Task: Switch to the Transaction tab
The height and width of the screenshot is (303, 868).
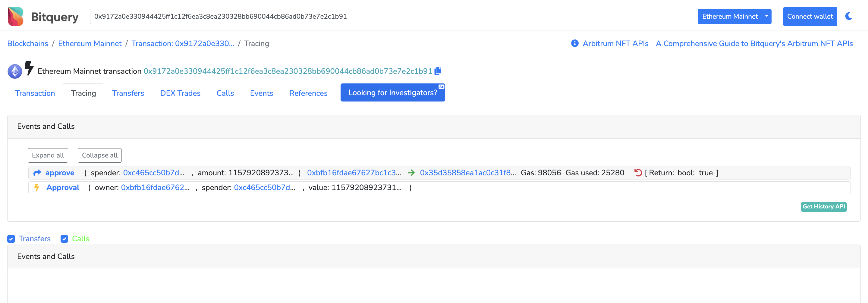Action: [35, 93]
